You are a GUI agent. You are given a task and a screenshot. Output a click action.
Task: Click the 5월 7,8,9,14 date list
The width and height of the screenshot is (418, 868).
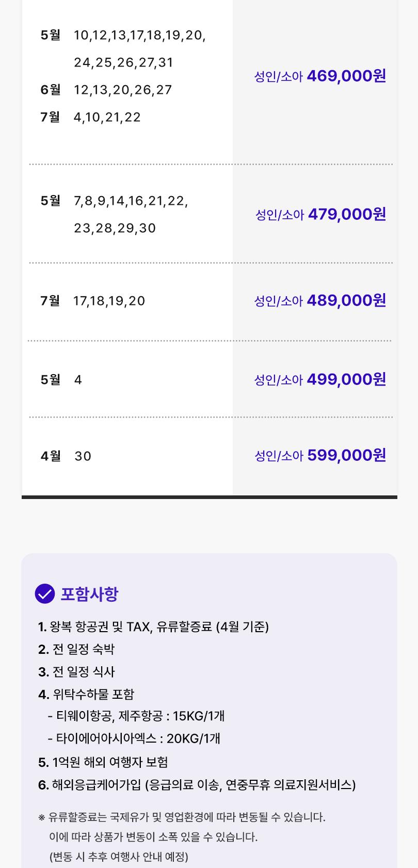click(x=114, y=214)
